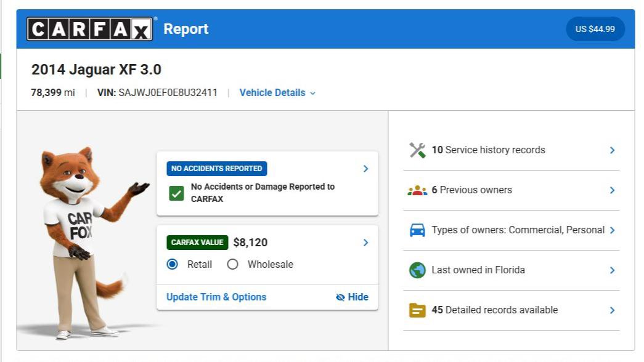
Task: Click the CARFAX VALUE green badge
Action: (x=197, y=243)
